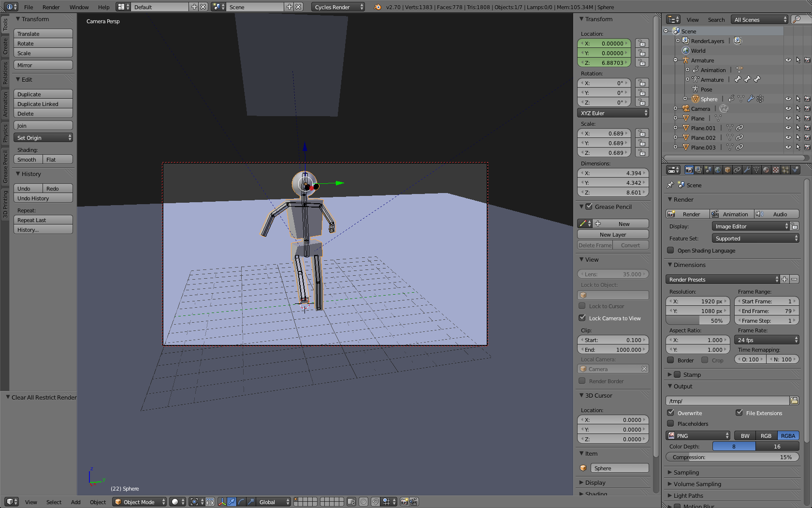Image resolution: width=812 pixels, height=508 pixels.
Task: Open the Global orientation dropdown
Action: (273, 502)
